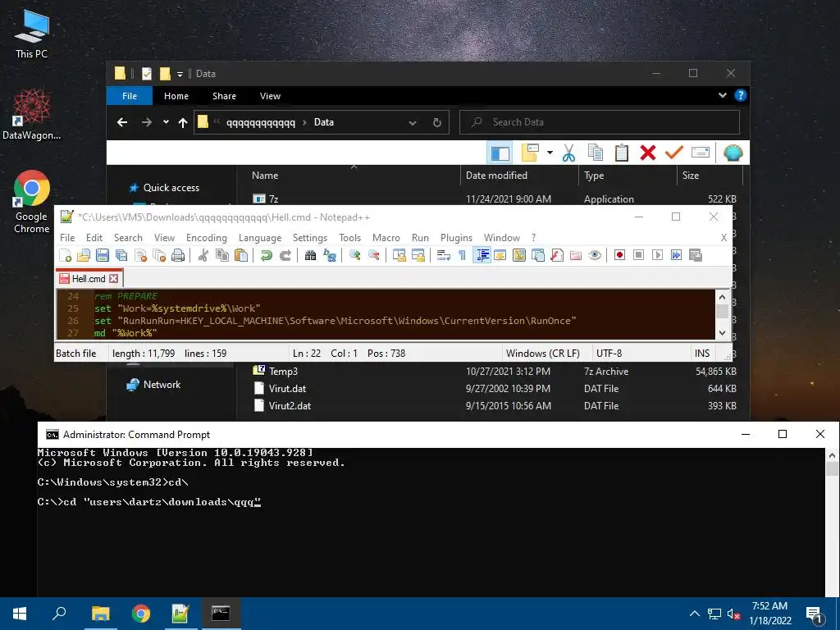Click scroll up arrow in Notepad++ editor
The height and width of the screenshot is (630, 840).
[722, 297]
